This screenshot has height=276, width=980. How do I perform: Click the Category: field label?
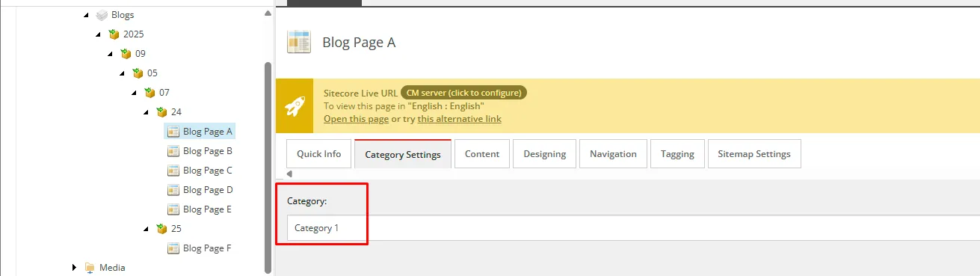[307, 201]
